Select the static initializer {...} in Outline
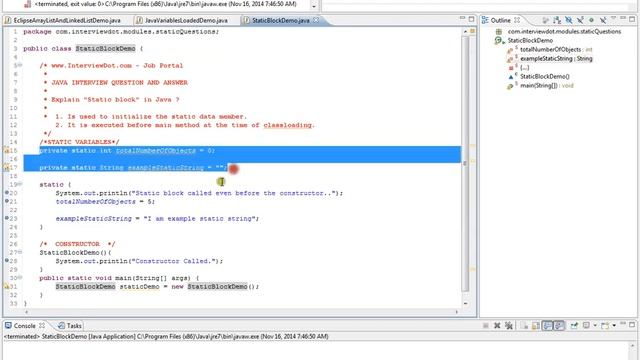 click(x=524, y=67)
